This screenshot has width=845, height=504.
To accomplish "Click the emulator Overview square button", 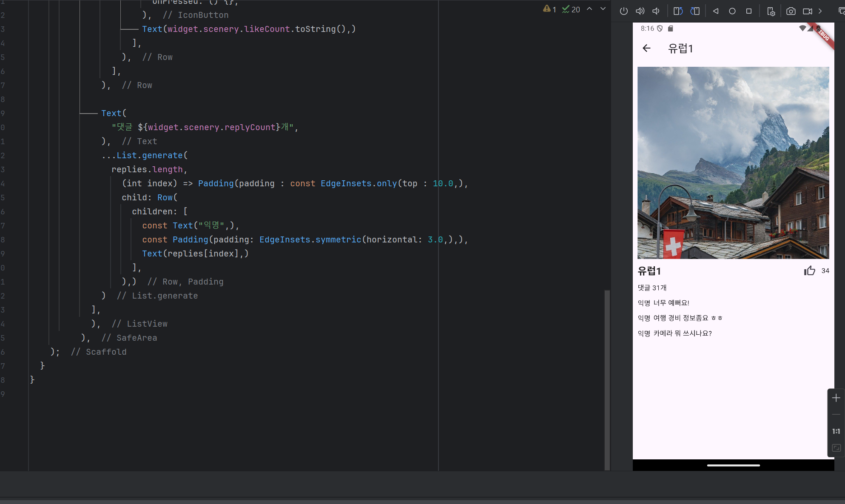I will 749,11.
